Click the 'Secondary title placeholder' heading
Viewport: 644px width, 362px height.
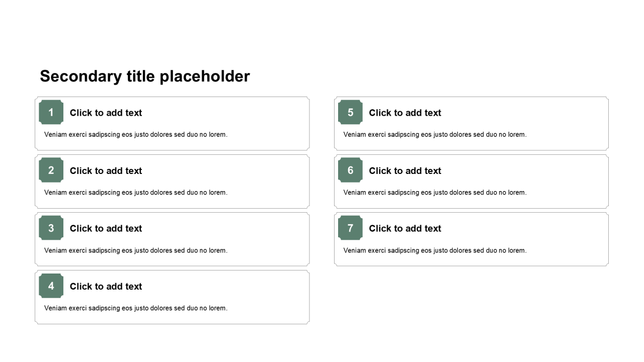(145, 76)
